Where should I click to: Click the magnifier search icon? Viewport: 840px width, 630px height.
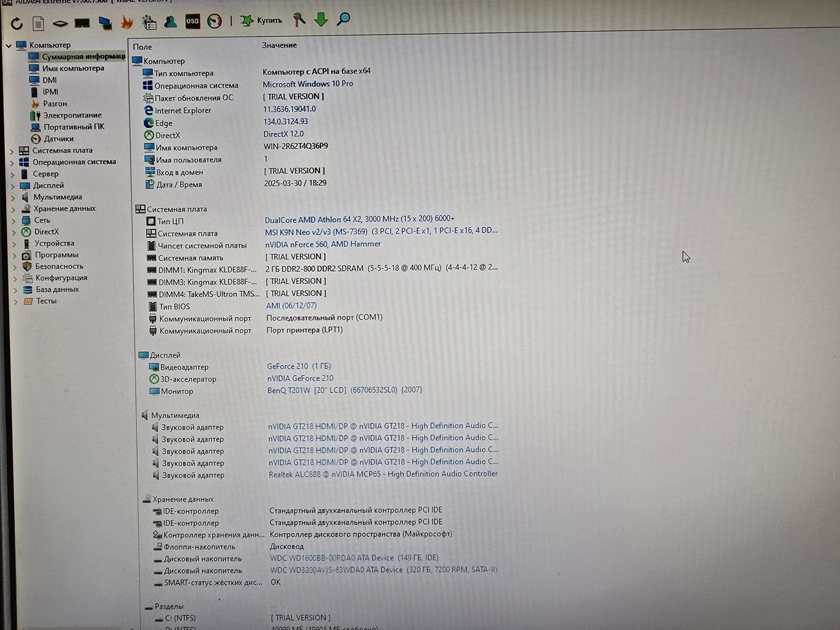pos(344,19)
